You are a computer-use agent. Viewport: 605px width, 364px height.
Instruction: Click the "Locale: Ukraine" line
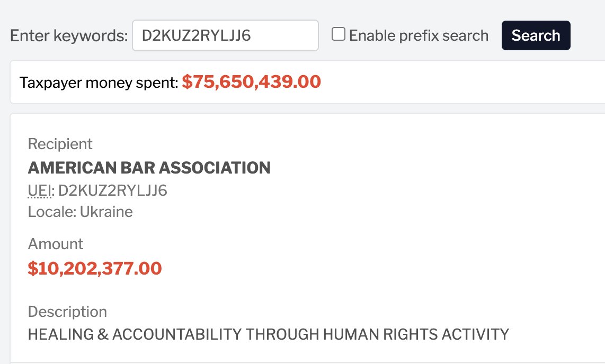tap(80, 212)
